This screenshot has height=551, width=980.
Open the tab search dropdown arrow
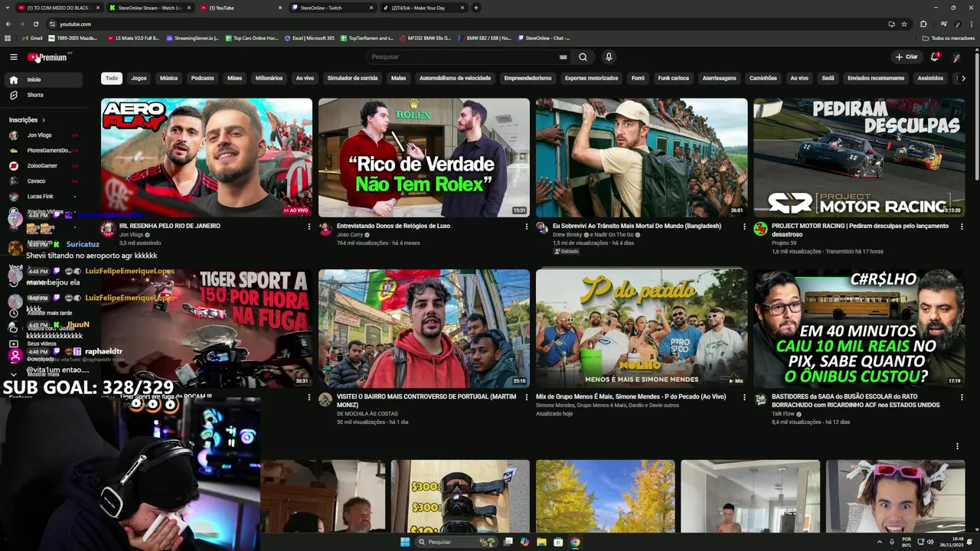(8, 8)
